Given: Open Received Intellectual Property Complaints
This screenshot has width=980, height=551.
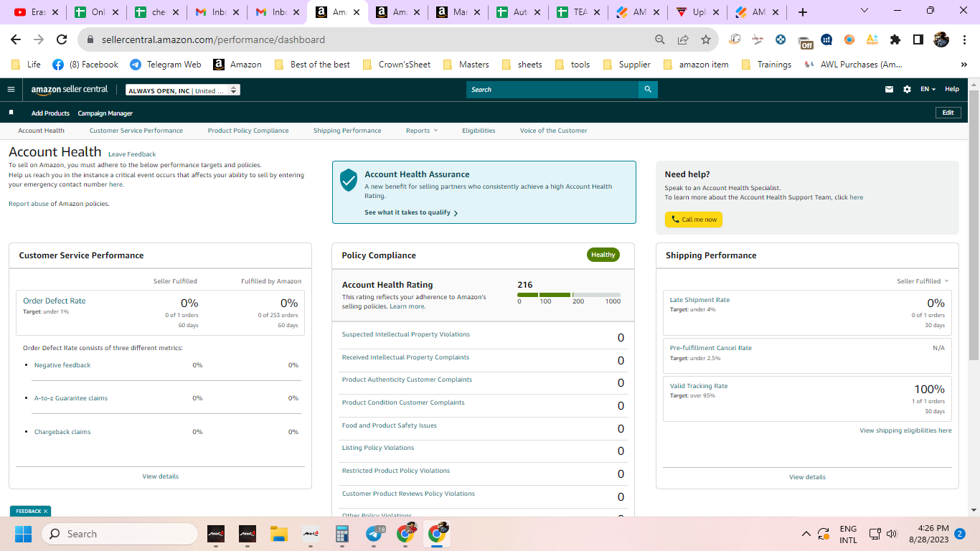Looking at the screenshot, I should coord(405,357).
